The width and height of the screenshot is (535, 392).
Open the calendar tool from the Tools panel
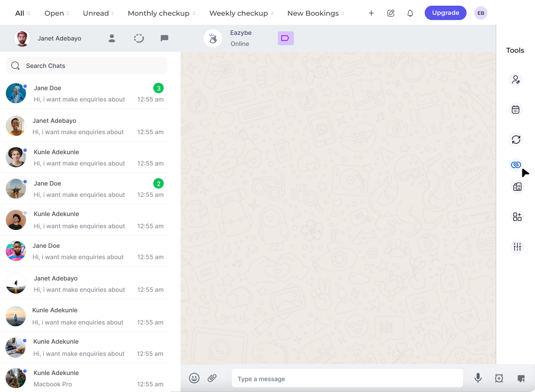click(516, 109)
